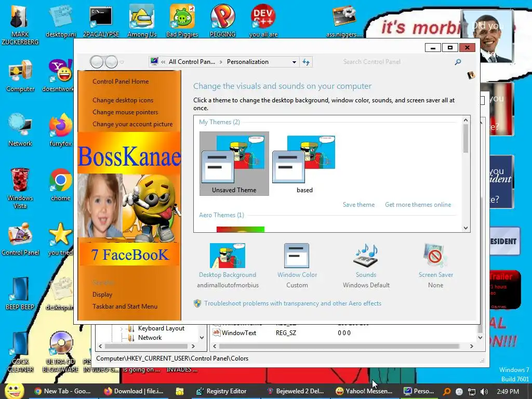The height and width of the screenshot is (399, 532).
Task: Select the Unsaved Theme thumbnail
Action: [x=234, y=164]
